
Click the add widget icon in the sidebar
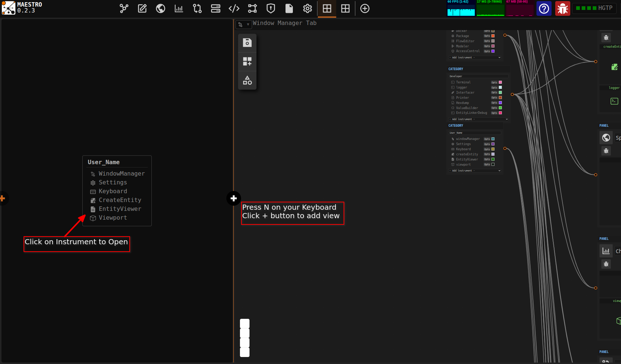click(x=247, y=61)
